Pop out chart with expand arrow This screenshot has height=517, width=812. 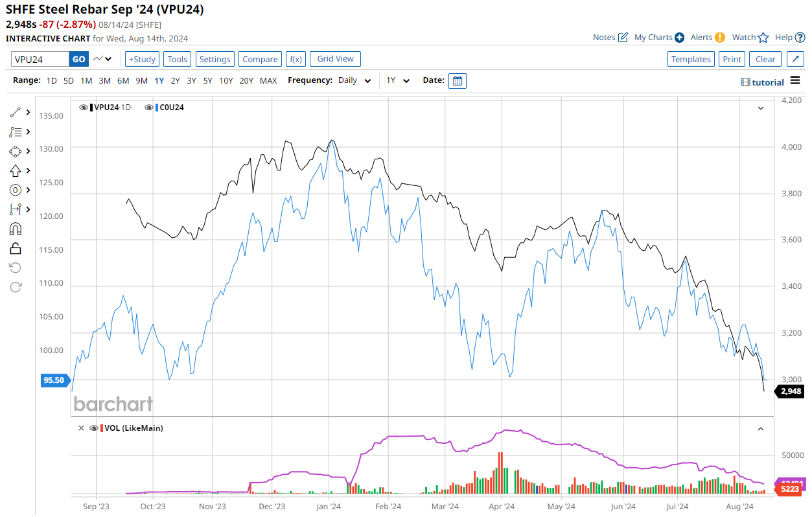795,59
